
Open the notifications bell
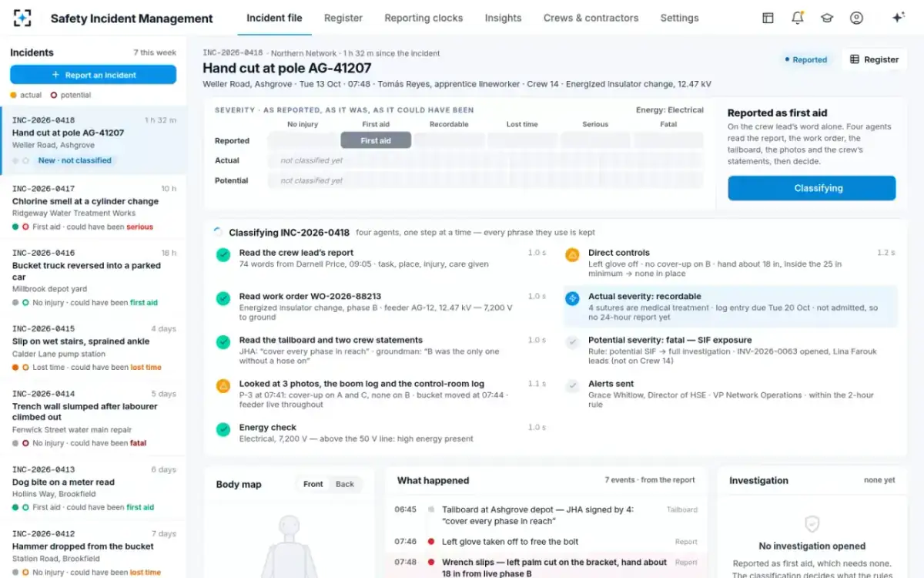coord(798,18)
